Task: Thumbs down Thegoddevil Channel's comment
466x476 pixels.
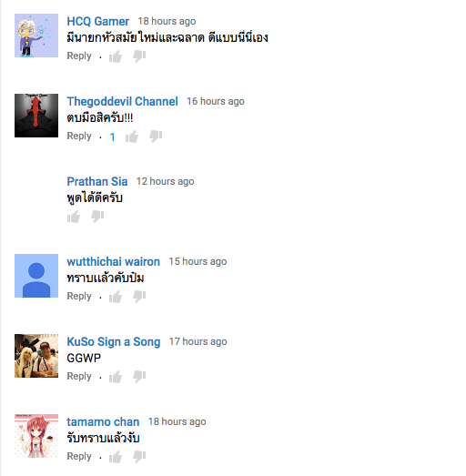Action: pyautogui.click(x=156, y=137)
